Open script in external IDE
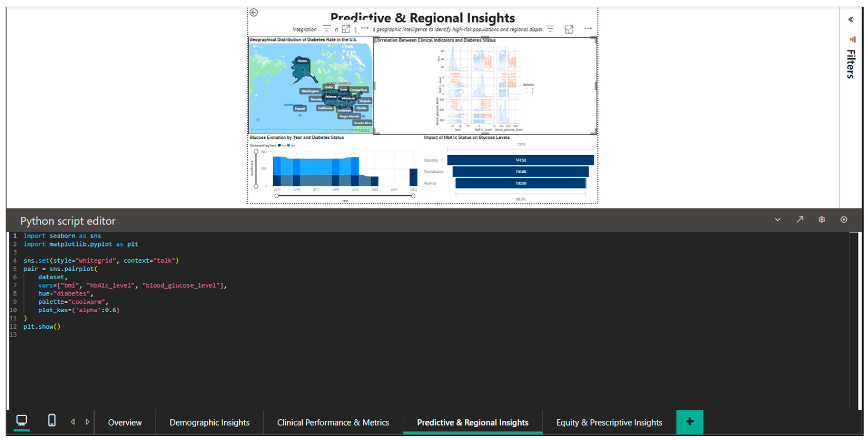868x440 pixels. click(x=800, y=219)
